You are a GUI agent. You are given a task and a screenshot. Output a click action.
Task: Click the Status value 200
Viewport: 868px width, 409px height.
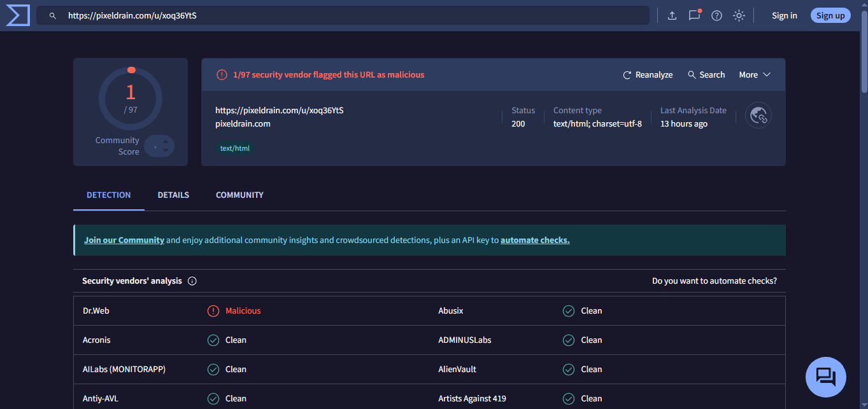(518, 124)
